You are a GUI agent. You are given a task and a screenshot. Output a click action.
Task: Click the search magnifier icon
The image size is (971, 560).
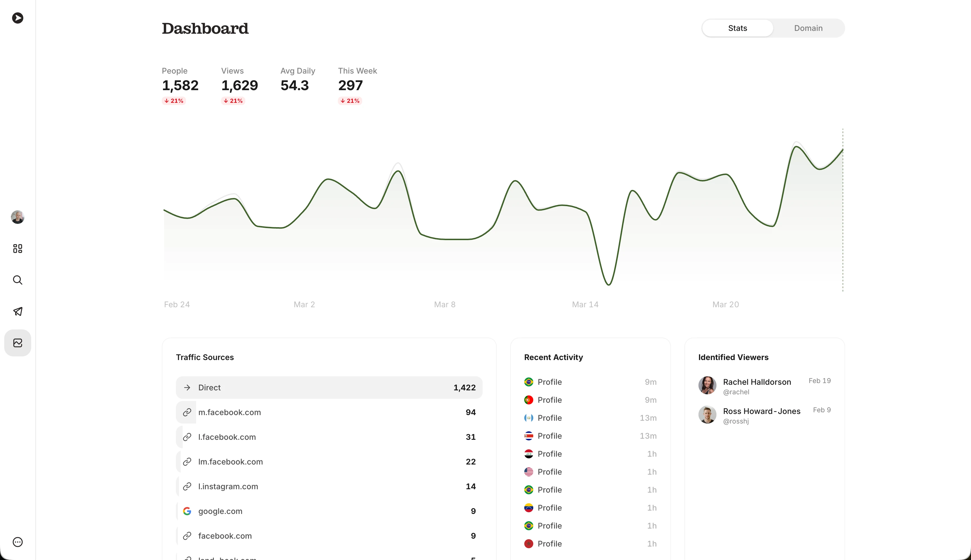[18, 280]
